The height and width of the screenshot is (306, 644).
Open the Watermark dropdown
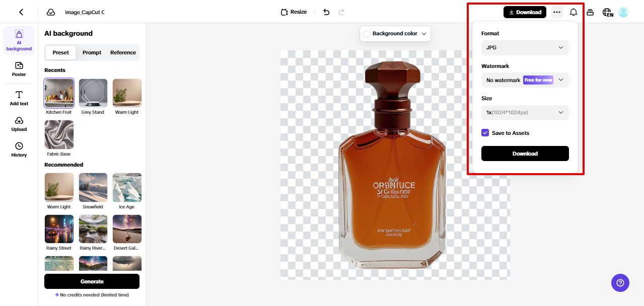(525, 80)
